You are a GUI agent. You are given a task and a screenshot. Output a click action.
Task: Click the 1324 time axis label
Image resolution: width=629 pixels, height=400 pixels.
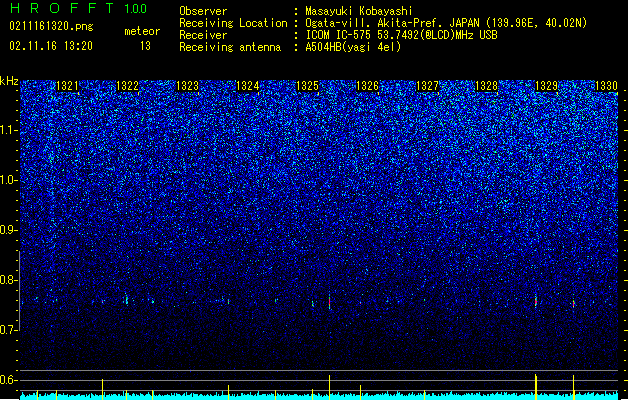pos(248,86)
